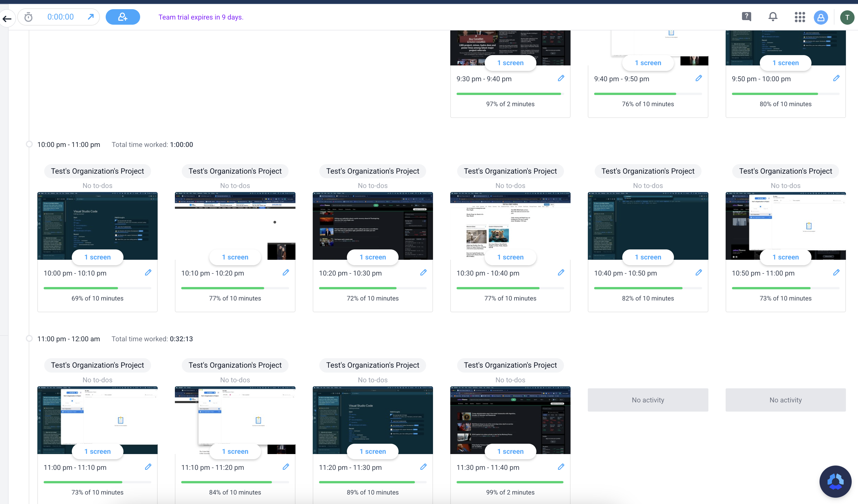This screenshot has height=504, width=858.
Task: Select the 10:00 pm - 11:00 pm timeline marker
Action: point(29,144)
